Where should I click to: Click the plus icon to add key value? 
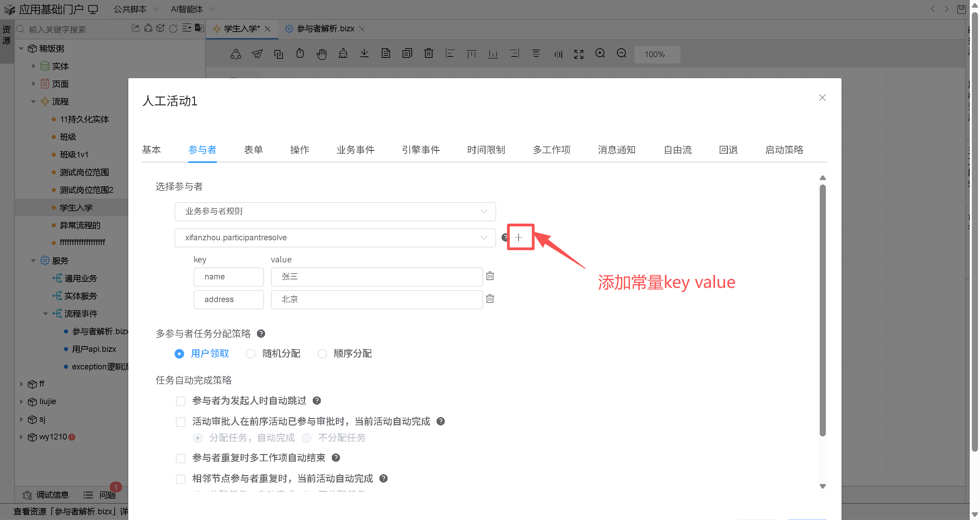coord(518,238)
